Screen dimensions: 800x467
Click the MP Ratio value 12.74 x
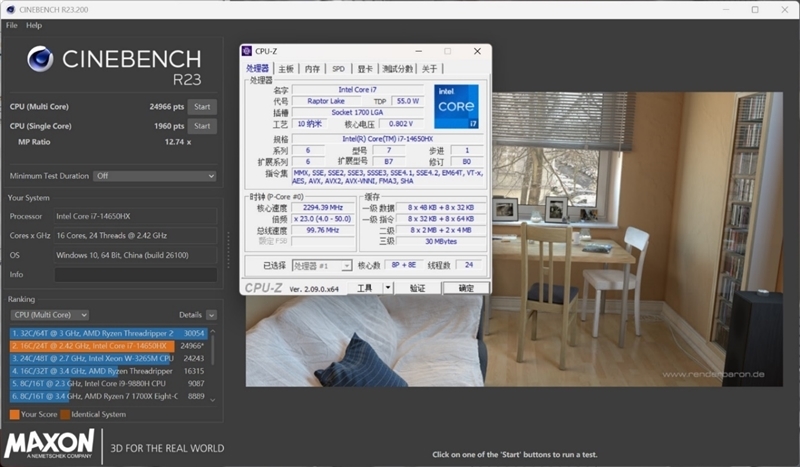click(x=178, y=142)
